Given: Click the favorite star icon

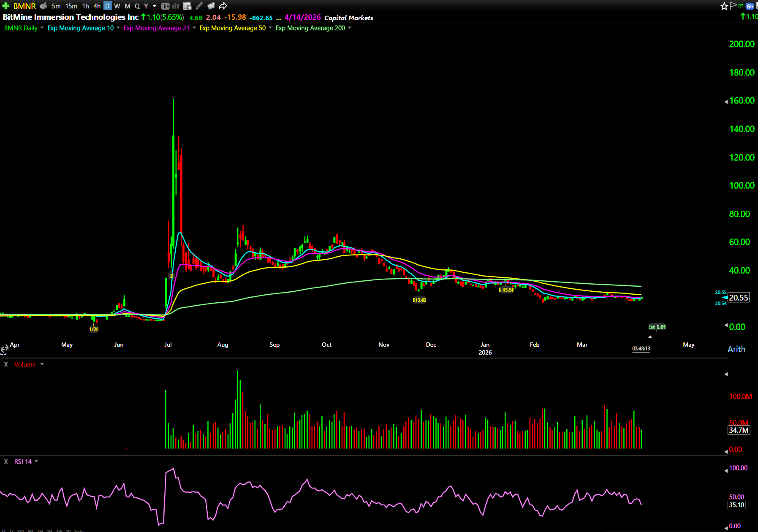Looking at the screenshot, I should click(724, 6).
